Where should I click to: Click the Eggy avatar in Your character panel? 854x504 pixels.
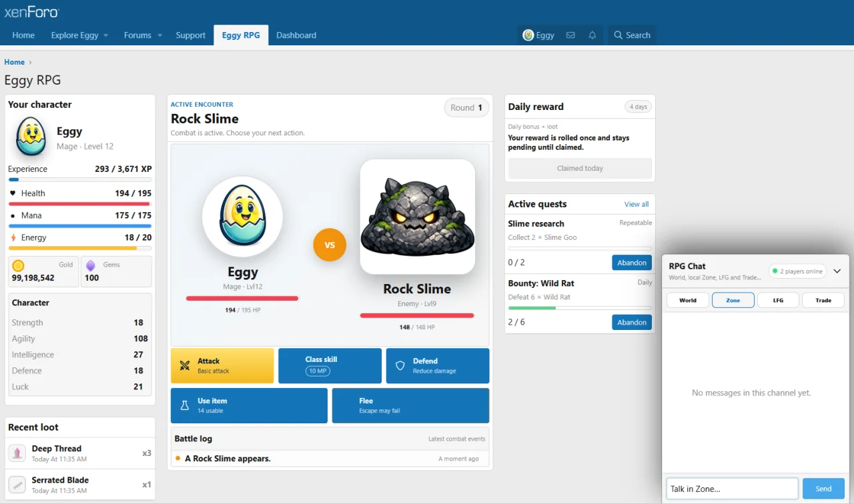point(31,137)
